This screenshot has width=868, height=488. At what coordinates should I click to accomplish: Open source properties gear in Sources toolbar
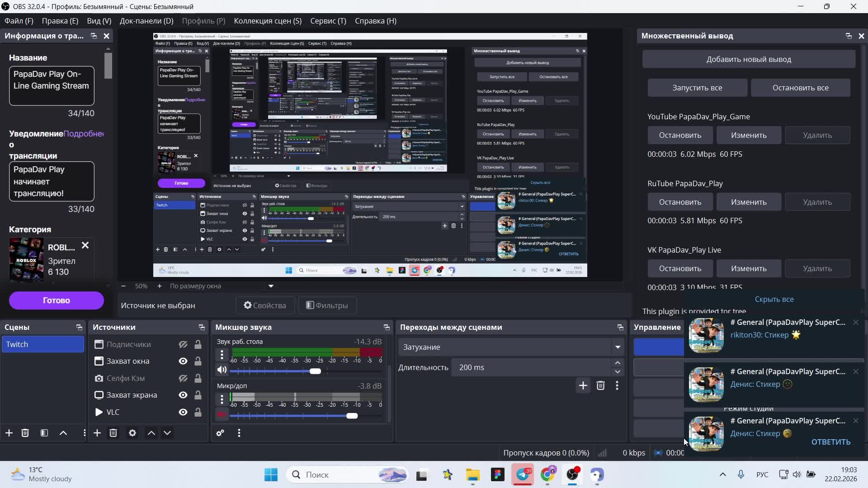132,433
